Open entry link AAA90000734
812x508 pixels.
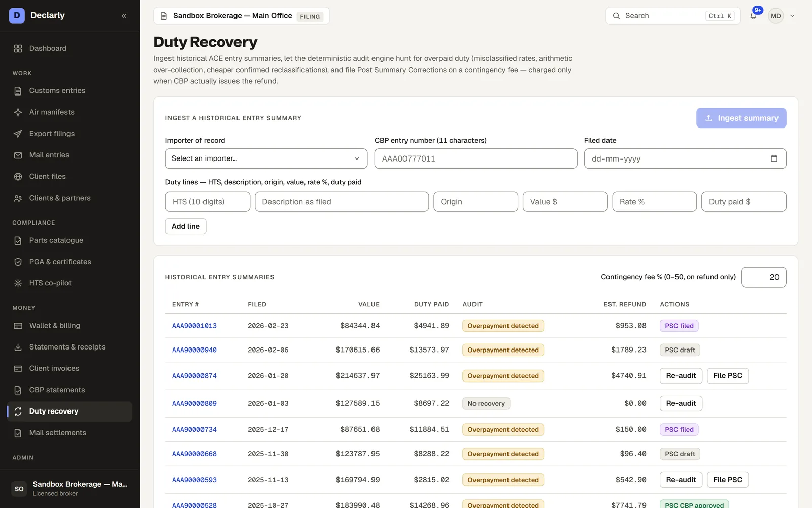coord(194,430)
